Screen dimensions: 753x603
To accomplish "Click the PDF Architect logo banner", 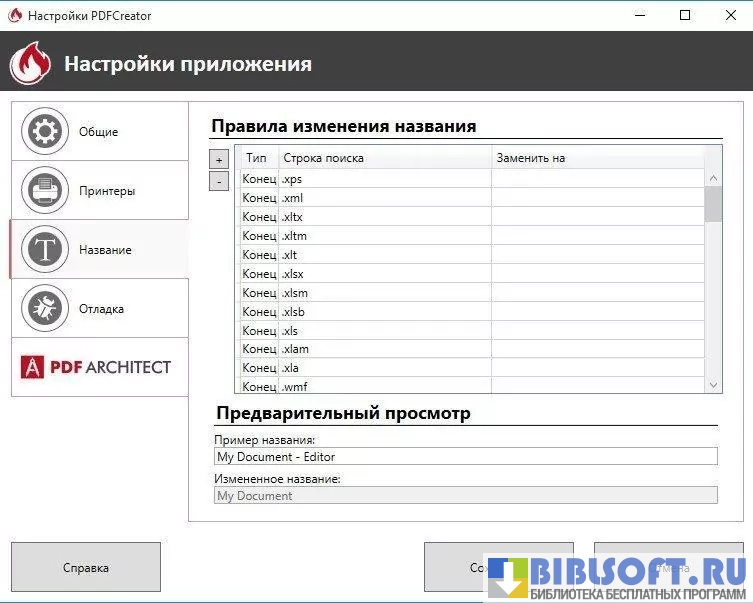I will (x=98, y=367).
